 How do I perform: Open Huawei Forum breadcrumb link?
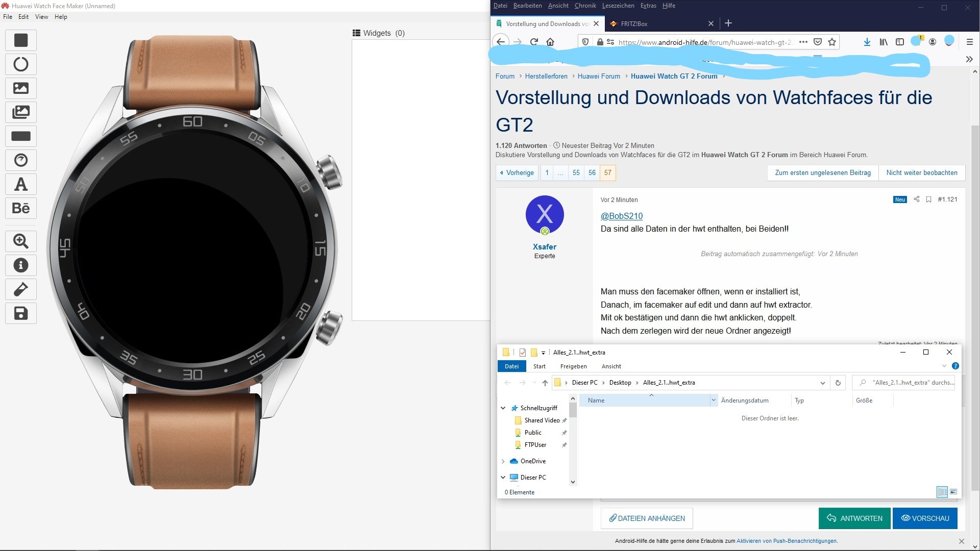(599, 76)
